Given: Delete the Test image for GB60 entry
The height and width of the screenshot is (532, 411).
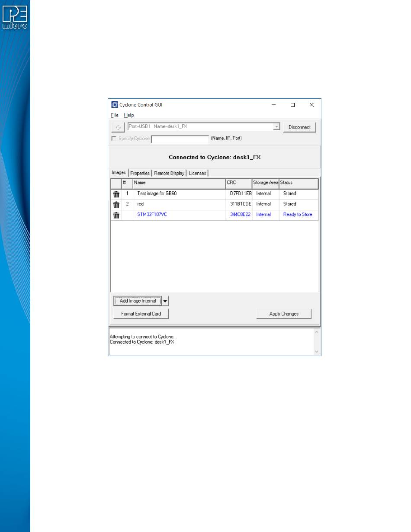Looking at the screenshot, I should (116, 194).
